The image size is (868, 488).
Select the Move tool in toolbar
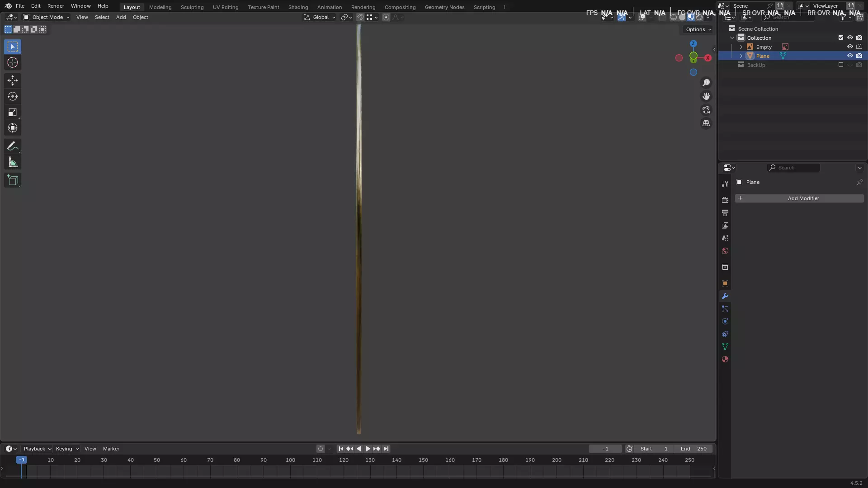pyautogui.click(x=13, y=80)
